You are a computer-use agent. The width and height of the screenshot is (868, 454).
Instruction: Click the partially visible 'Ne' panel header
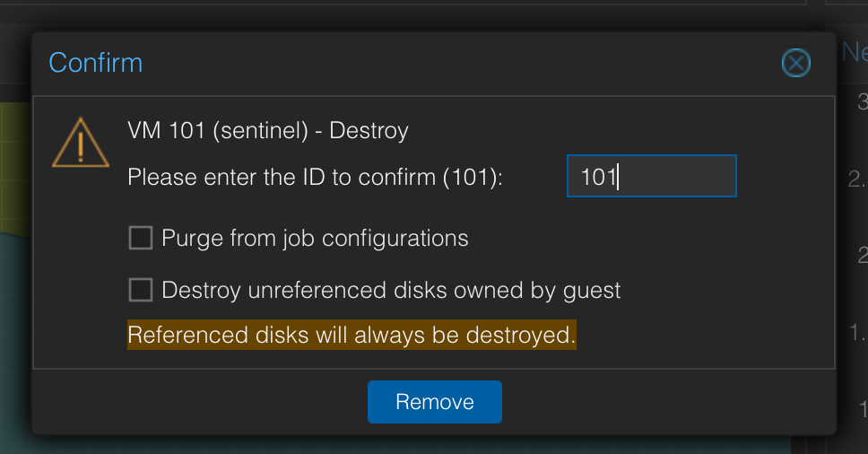coord(853,53)
